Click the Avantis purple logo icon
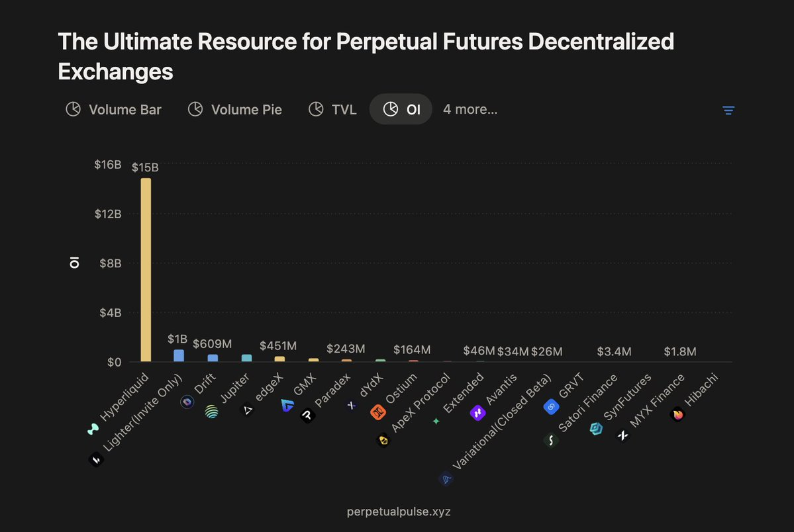The height and width of the screenshot is (532, 794). (477, 414)
